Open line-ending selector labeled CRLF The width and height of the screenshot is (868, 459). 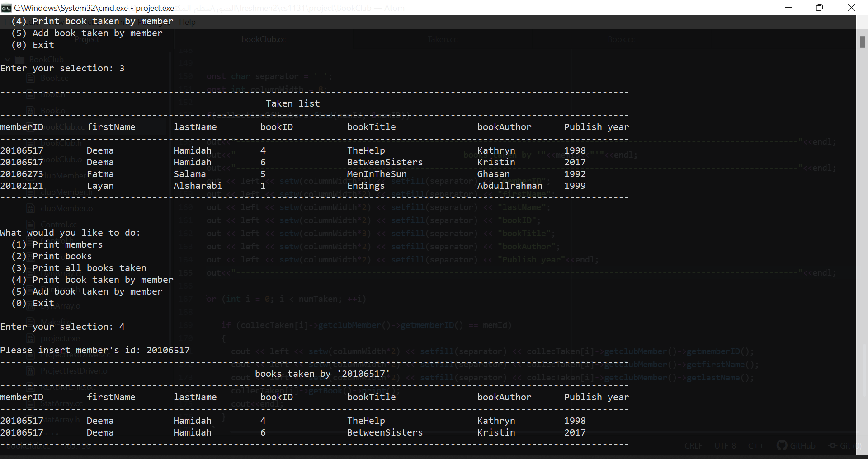[693, 445]
